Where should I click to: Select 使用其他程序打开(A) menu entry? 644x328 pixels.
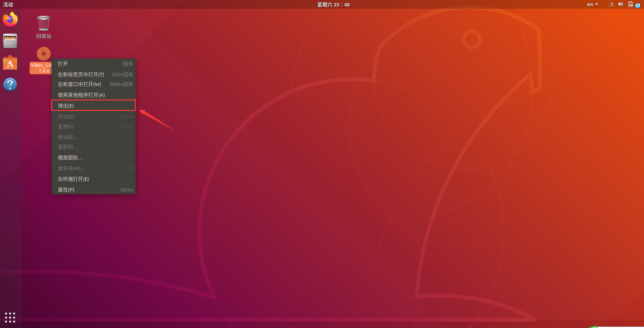coord(94,95)
